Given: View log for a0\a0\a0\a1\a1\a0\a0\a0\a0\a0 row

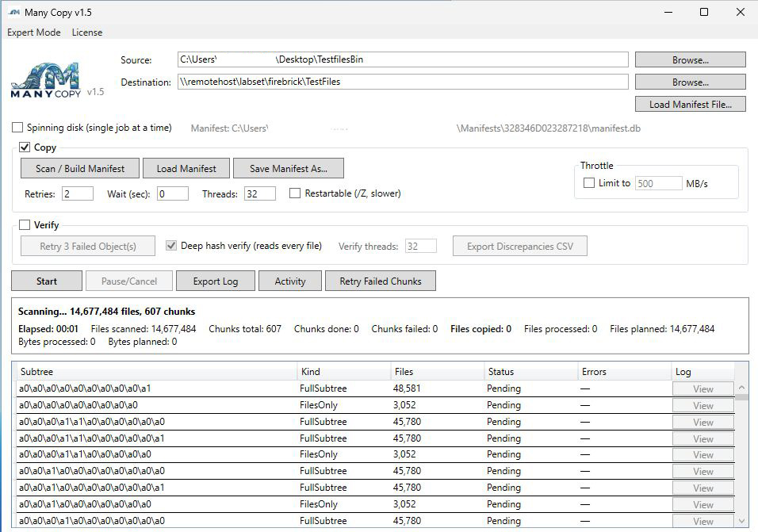Looking at the screenshot, I should (702, 422).
